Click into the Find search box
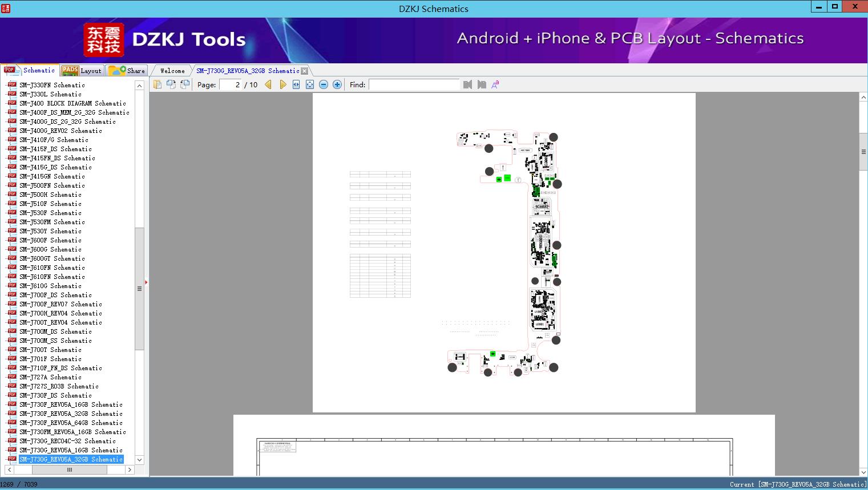The width and height of the screenshot is (868, 490). tap(414, 84)
